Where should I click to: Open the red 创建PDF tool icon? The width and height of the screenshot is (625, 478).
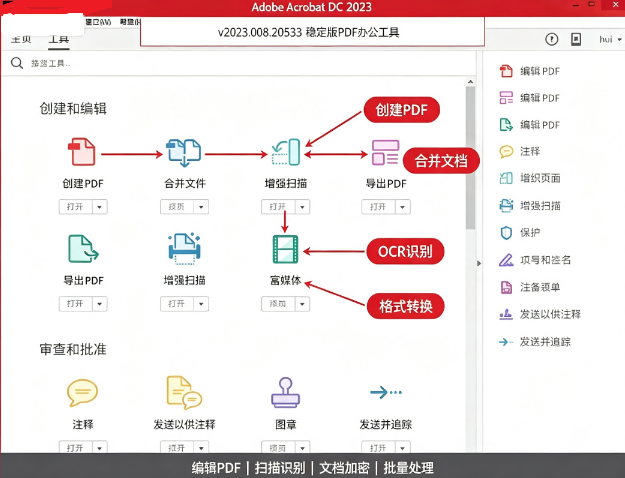[x=82, y=152]
